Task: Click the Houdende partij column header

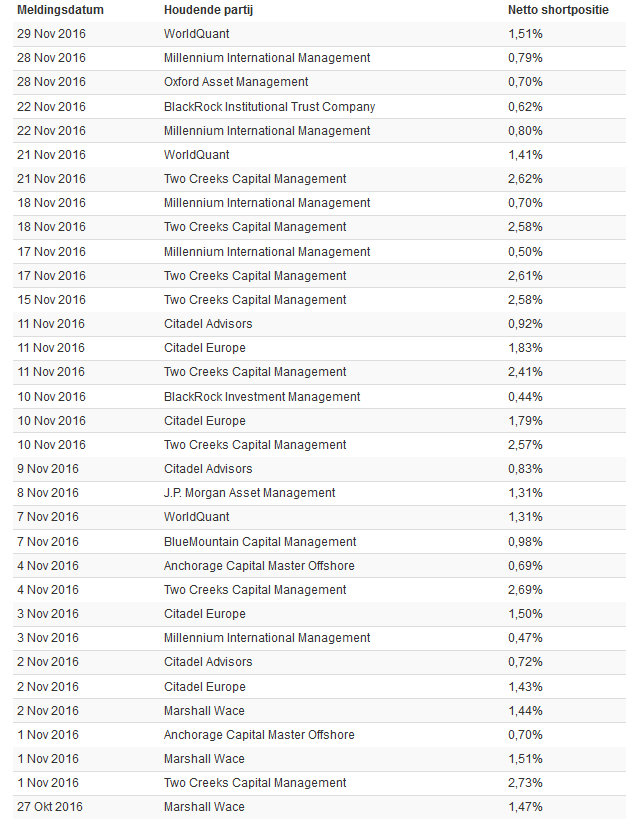Action: pyautogui.click(x=208, y=10)
